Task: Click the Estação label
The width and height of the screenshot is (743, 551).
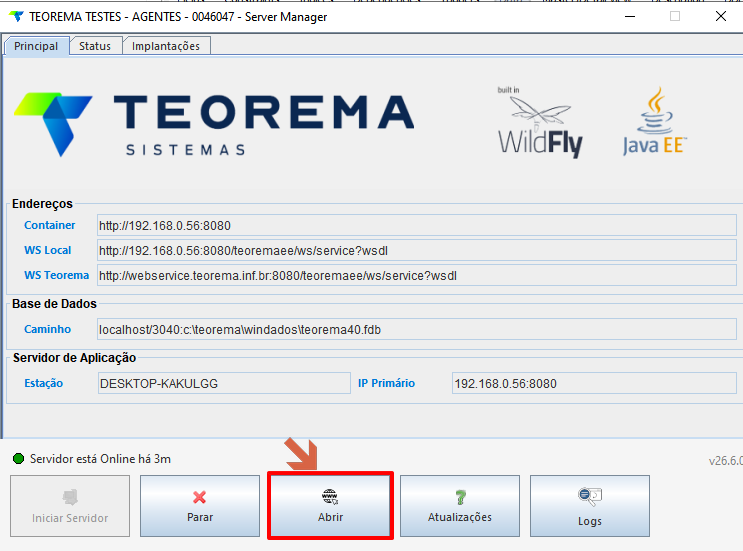Action: pyautogui.click(x=44, y=383)
